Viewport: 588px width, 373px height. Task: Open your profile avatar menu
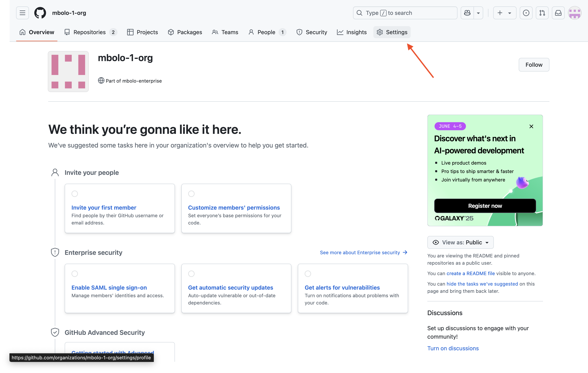pos(574,13)
